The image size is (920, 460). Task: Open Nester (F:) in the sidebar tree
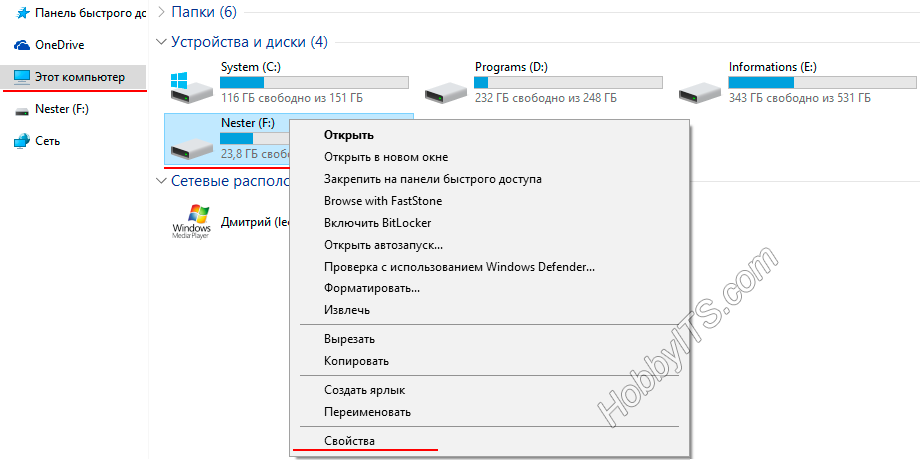click(61, 109)
